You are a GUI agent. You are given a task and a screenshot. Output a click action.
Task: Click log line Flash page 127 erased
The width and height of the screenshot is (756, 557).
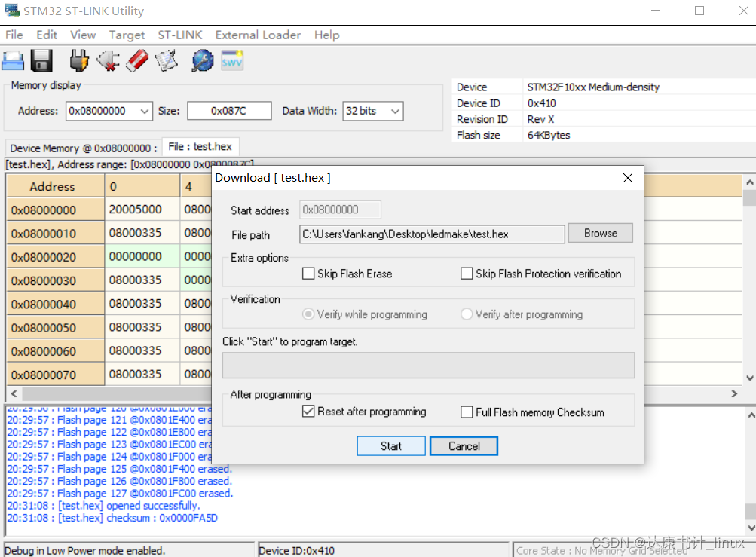tap(120, 494)
